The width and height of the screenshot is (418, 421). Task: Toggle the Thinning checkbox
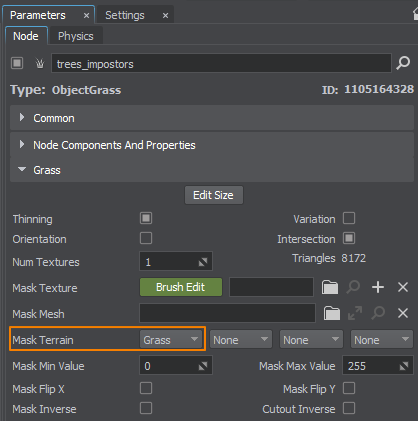click(x=146, y=218)
